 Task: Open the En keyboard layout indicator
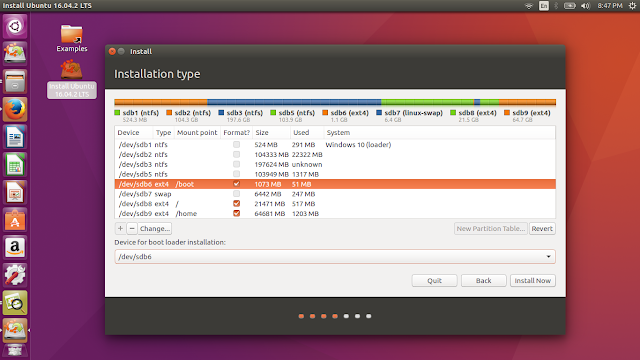point(544,6)
